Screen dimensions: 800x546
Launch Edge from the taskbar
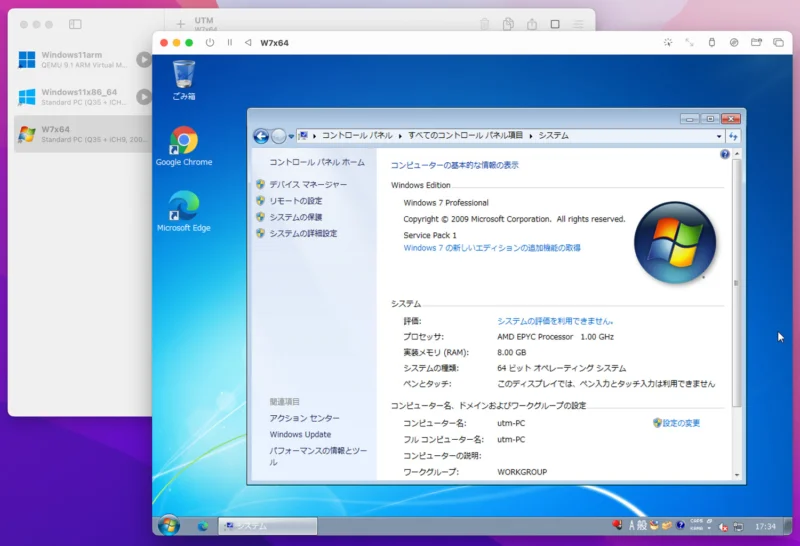pyautogui.click(x=203, y=526)
